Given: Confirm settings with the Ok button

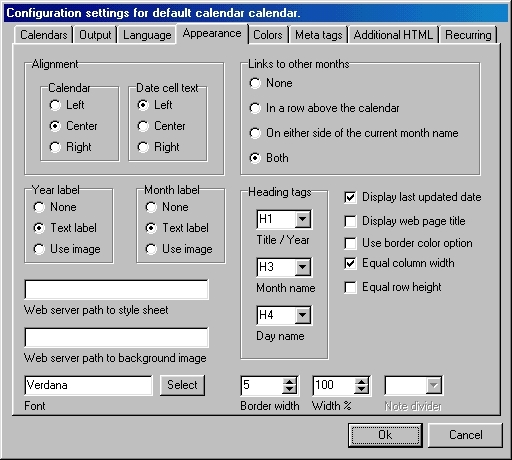Looking at the screenshot, I should tap(385, 435).
